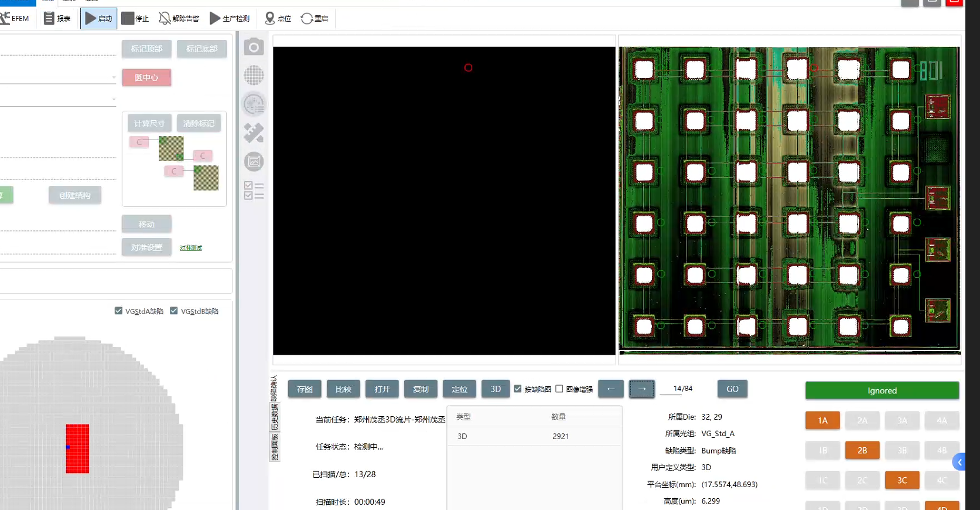Click the GO button

point(732,389)
